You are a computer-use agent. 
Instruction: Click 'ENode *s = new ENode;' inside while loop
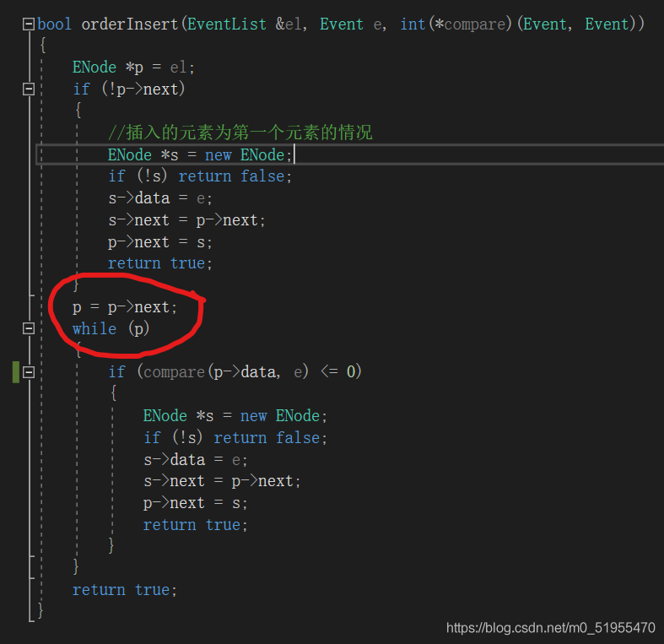235,415
